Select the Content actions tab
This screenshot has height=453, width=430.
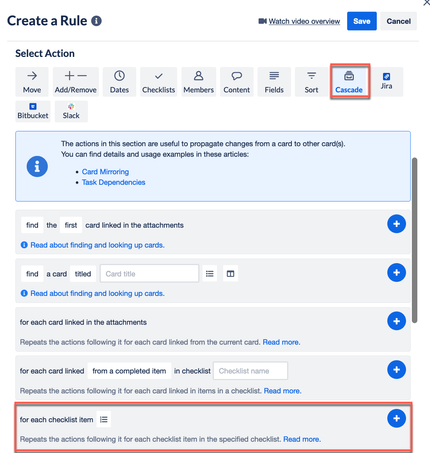[237, 82]
